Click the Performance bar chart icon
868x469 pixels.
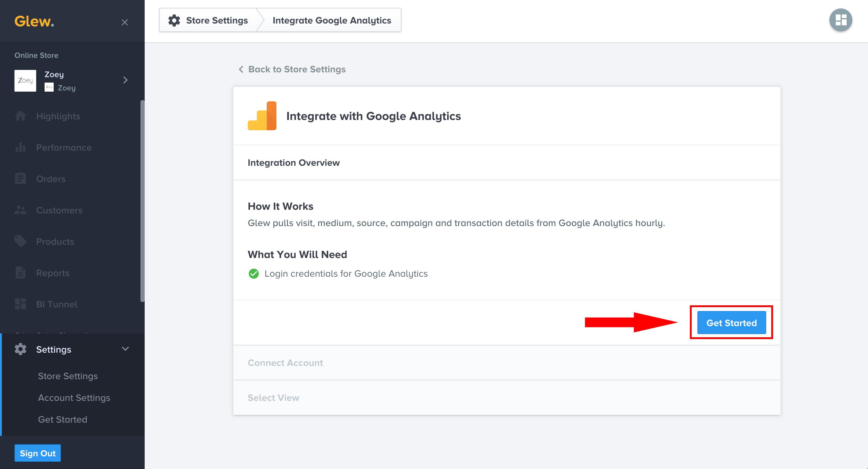pos(20,147)
